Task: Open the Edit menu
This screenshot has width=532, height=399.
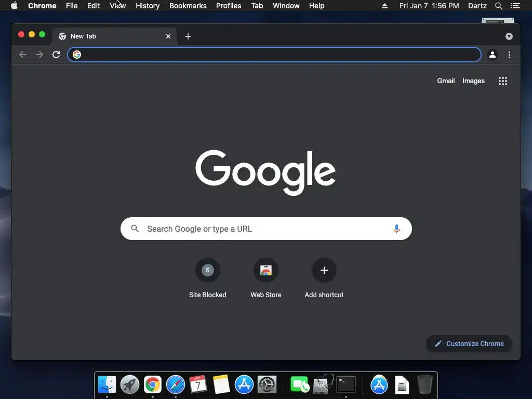Action: [94, 6]
